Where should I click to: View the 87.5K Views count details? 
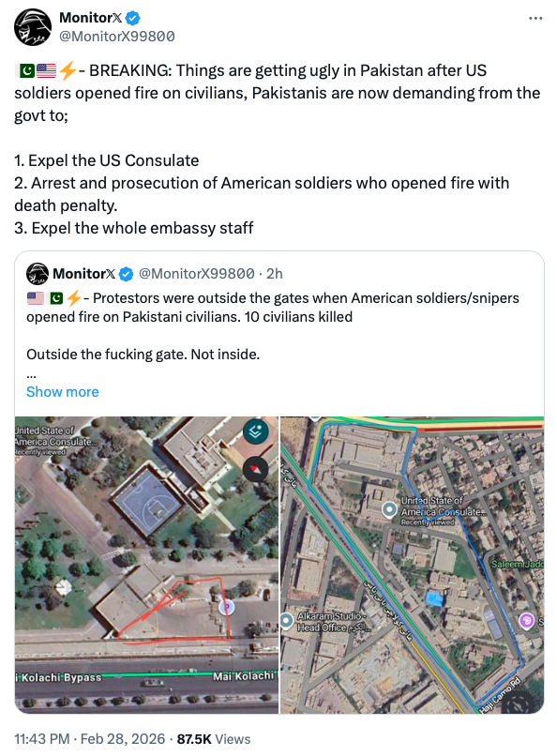tap(214, 739)
